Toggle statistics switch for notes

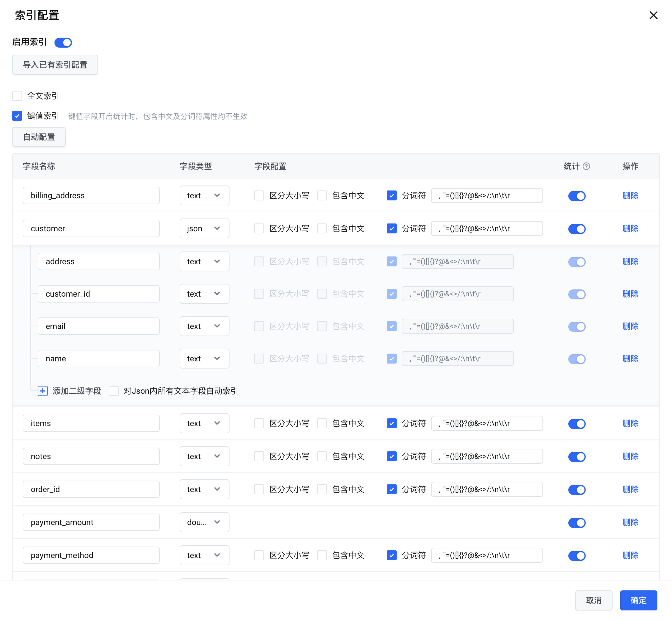click(x=577, y=457)
